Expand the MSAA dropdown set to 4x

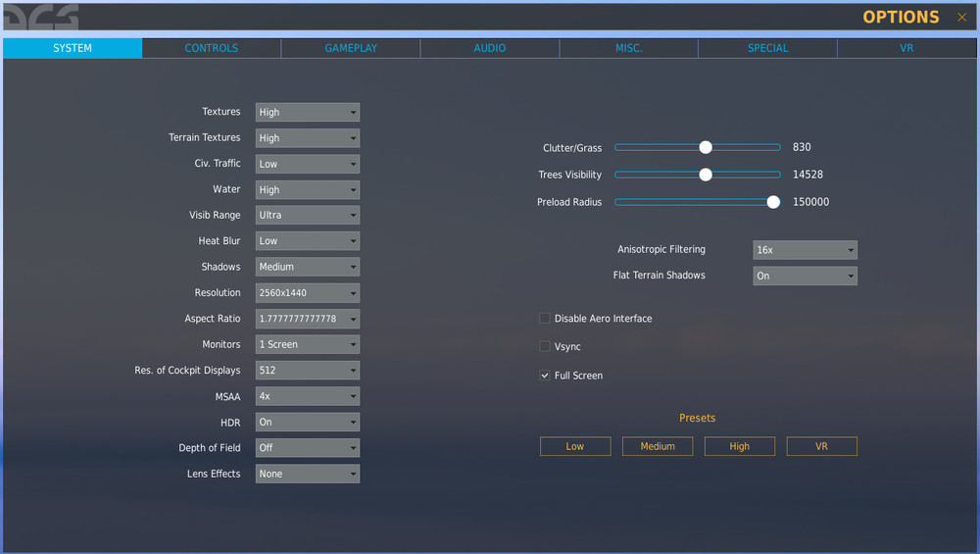[x=308, y=396]
